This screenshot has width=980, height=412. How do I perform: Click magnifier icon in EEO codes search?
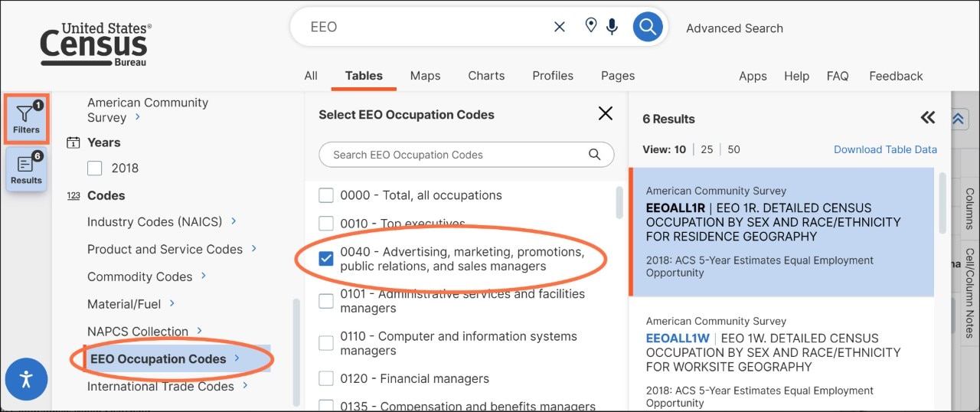pyautogui.click(x=595, y=155)
